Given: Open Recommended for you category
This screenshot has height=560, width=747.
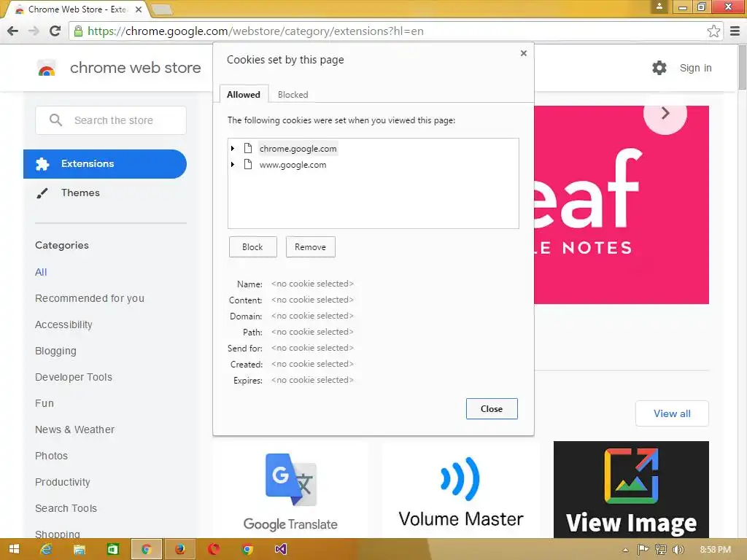Looking at the screenshot, I should point(90,298).
